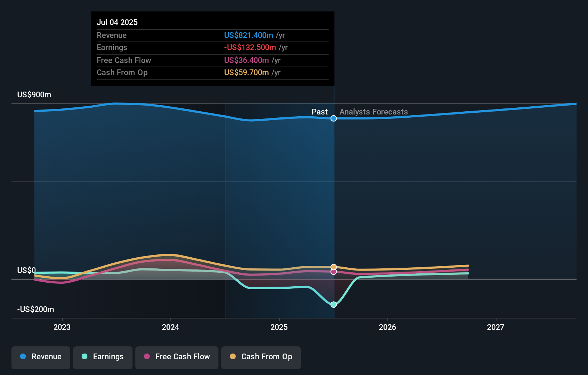588x375 pixels.
Task: Click the Revenue row in the tooltip
Action: click(212, 35)
